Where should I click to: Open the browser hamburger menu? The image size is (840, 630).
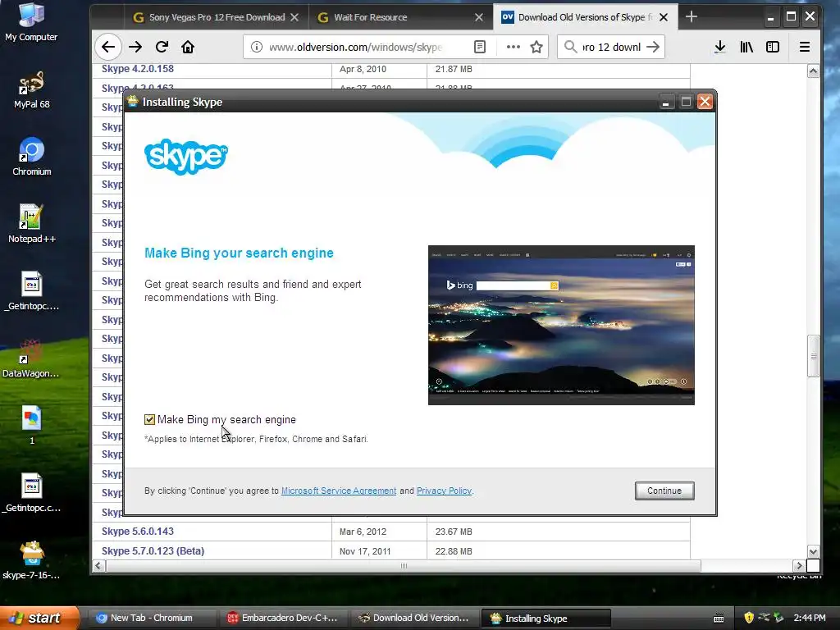tap(805, 47)
